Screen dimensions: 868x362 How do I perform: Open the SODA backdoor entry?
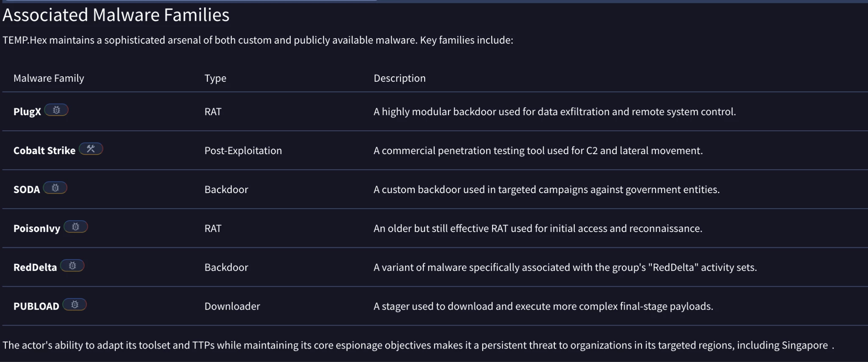[x=27, y=190]
